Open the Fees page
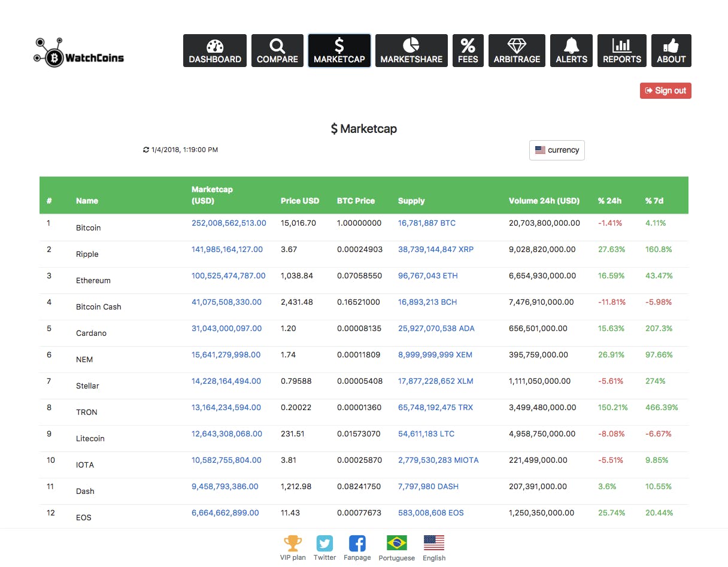The height and width of the screenshot is (567, 728). (x=468, y=50)
